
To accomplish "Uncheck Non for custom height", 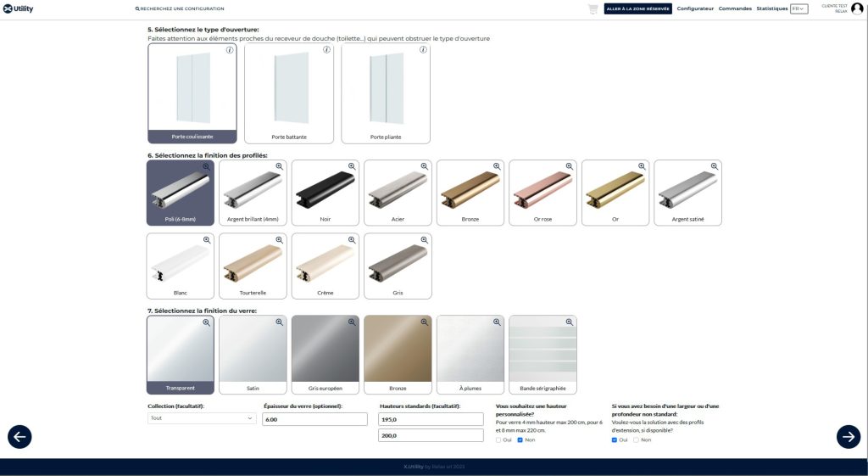I will click(x=520, y=440).
